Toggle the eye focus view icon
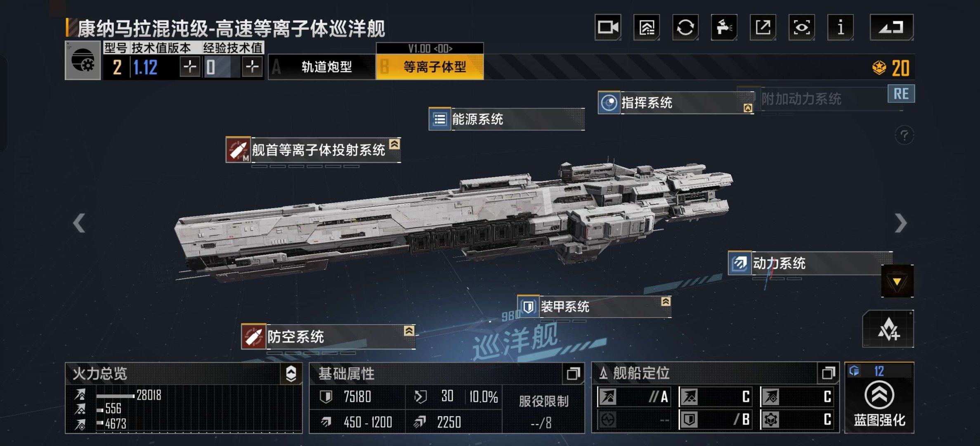 tap(802, 27)
